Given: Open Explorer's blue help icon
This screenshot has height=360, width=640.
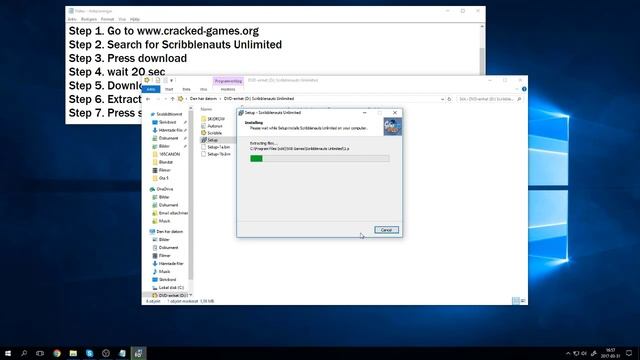Looking at the screenshot, I should 524,89.
